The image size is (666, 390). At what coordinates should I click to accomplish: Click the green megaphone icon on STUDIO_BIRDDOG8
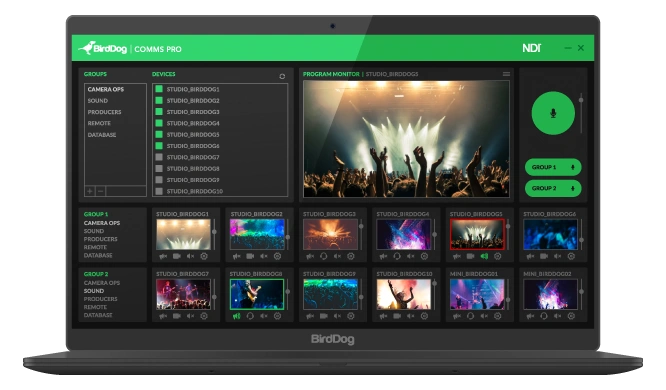point(237,316)
